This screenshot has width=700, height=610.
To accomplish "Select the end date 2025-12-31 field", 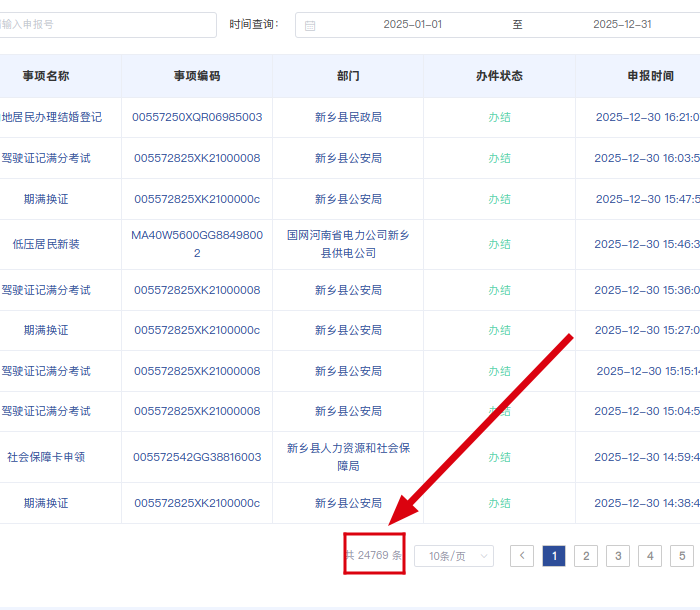I will [622, 25].
